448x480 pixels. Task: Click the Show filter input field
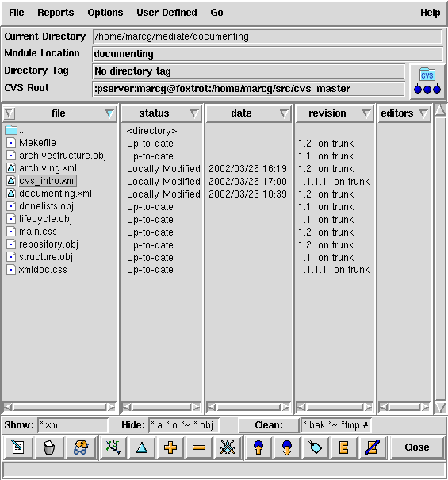pos(73,425)
